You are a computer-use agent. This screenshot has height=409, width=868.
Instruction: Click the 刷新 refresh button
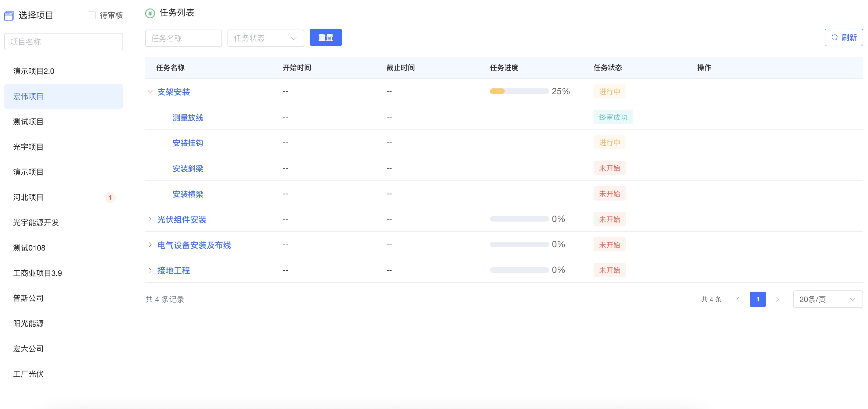click(843, 37)
